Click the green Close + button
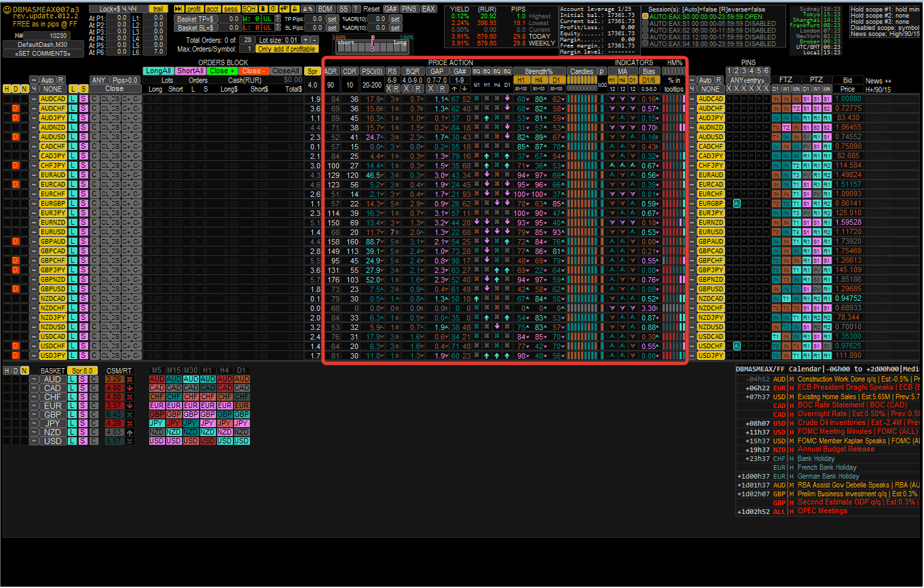This screenshot has height=588, width=924. 223,71
